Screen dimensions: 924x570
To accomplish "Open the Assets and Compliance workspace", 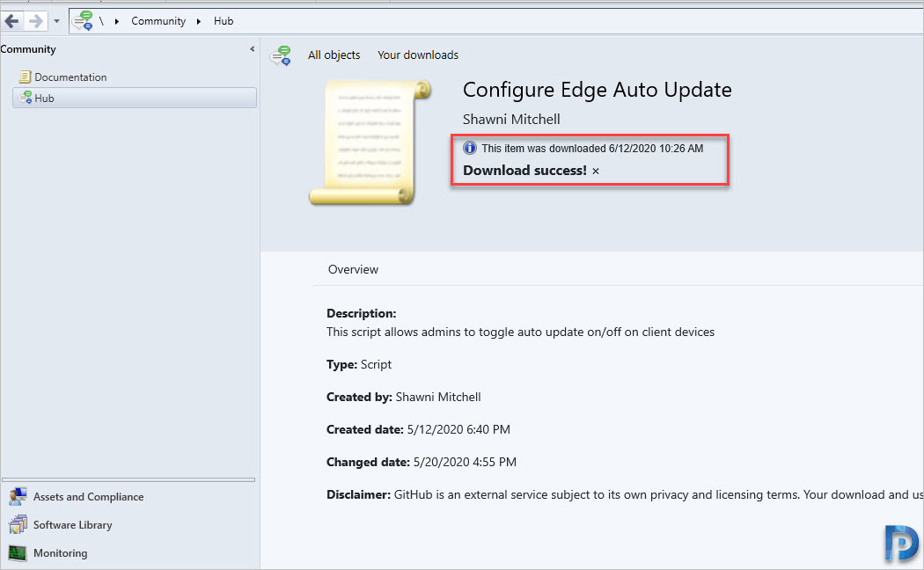I will click(88, 497).
